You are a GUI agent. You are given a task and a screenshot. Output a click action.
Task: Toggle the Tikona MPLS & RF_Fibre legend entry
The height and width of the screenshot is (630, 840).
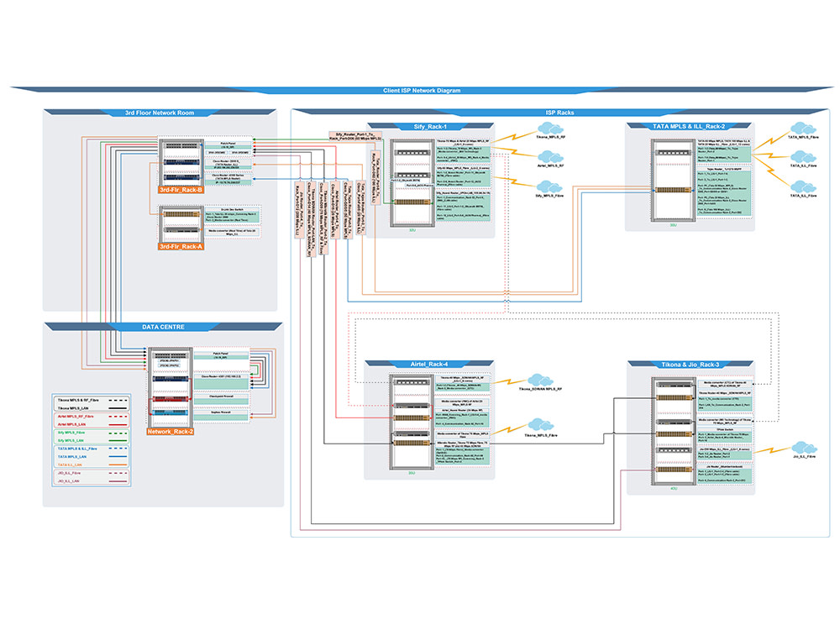(80, 400)
